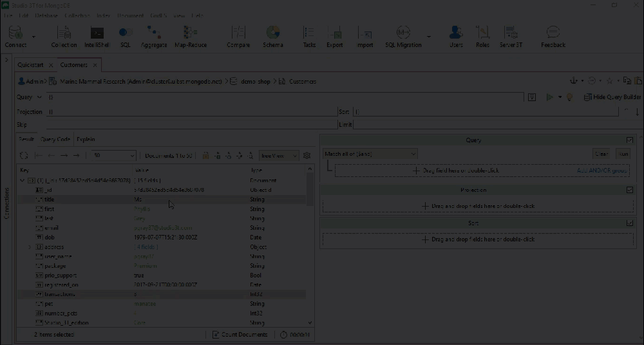
Task: Expand the Connections side panel
Action: [6, 60]
